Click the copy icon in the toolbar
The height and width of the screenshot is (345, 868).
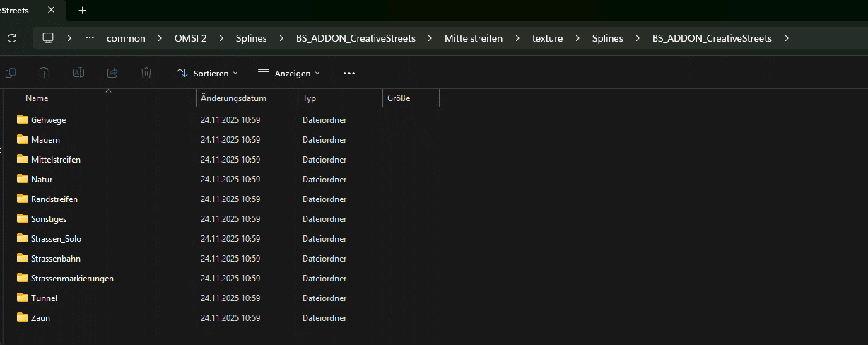click(x=11, y=73)
